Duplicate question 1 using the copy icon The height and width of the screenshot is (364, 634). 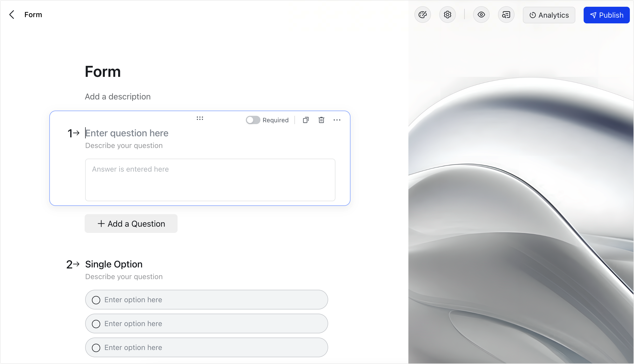pyautogui.click(x=306, y=120)
